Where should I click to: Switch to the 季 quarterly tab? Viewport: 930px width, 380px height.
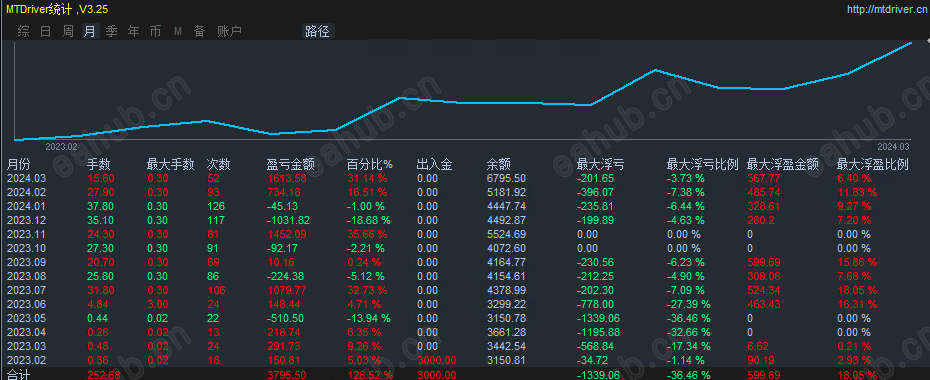112,31
